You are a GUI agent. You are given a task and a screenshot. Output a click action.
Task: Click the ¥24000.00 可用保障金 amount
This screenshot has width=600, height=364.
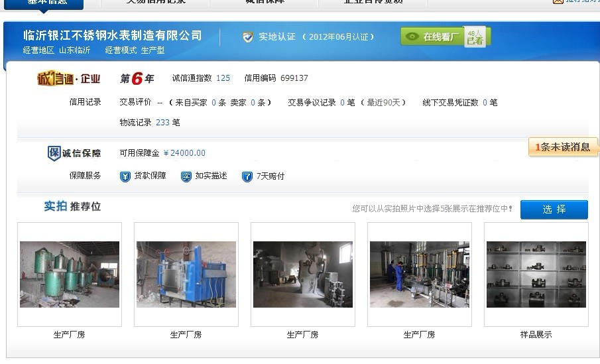pos(184,153)
